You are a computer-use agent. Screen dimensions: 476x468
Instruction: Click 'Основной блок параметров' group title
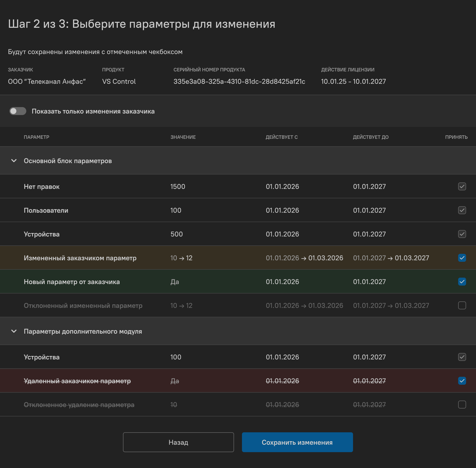[x=68, y=161]
